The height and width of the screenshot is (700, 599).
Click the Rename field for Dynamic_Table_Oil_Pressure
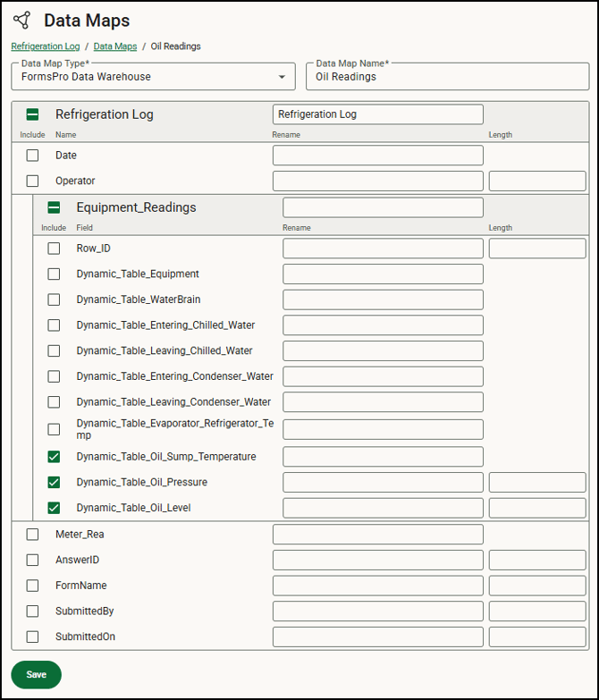click(x=383, y=483)
